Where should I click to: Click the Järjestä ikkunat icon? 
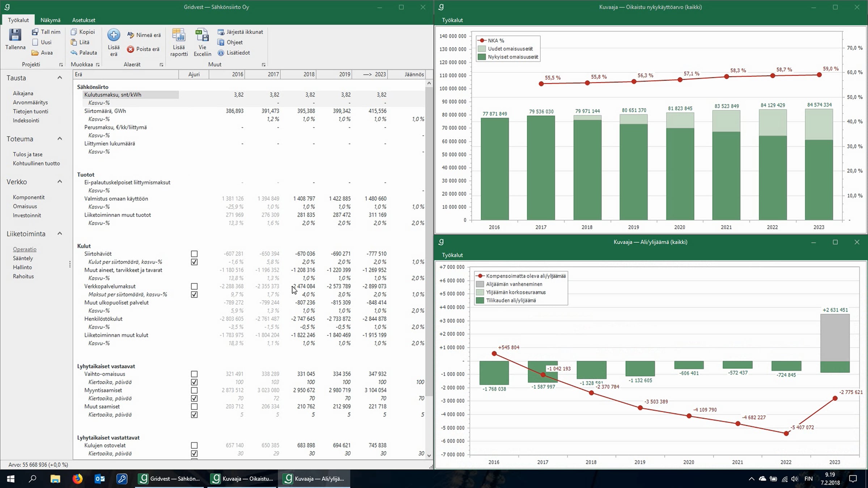[x=221, y=32]
